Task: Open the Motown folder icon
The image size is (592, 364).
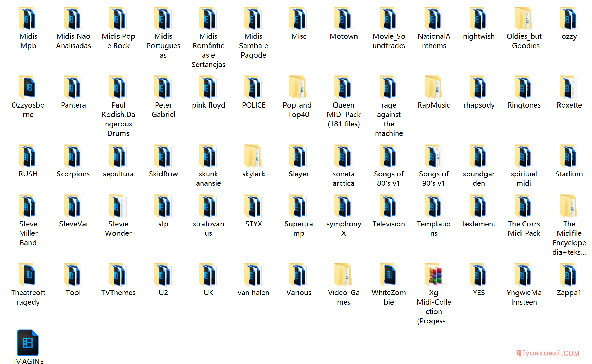Action: click(344, 19)
